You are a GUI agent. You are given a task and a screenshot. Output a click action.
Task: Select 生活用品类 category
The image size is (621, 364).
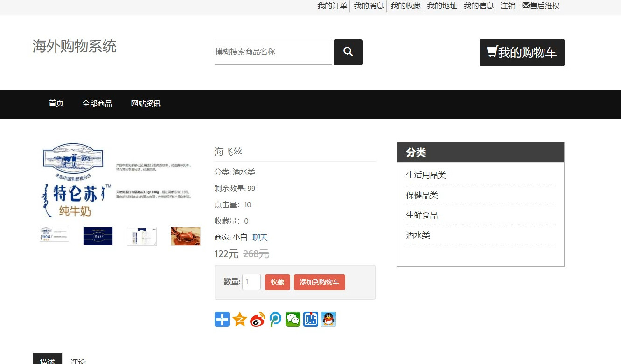(x=426, y=175)
